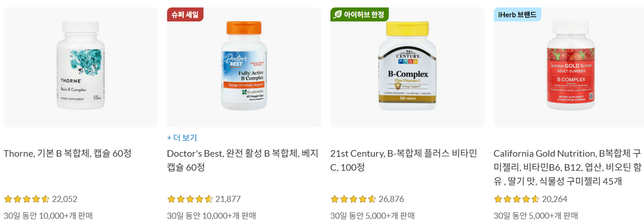Click the Thorne product star rating

[x=27, y=199]
